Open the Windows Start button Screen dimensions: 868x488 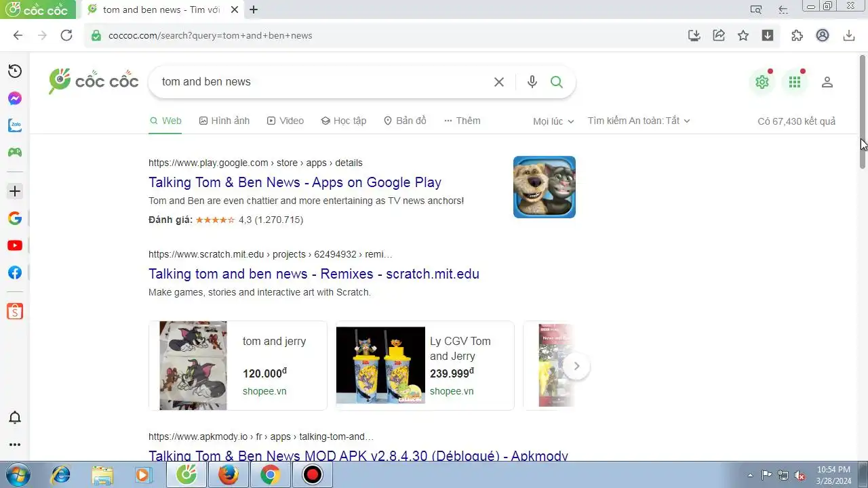tap(19, 475)
